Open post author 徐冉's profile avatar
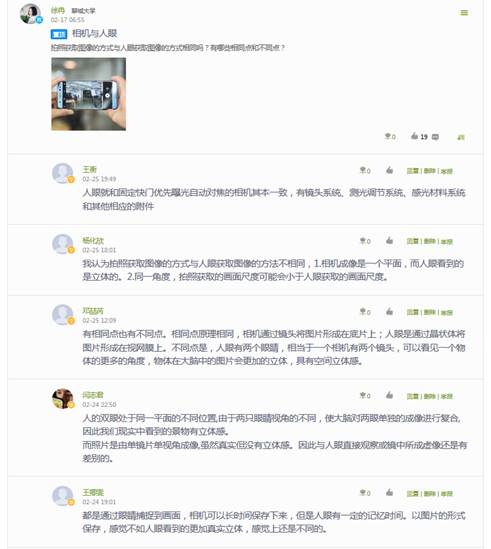The height and width of the screenshot is (549, 491). [30, 14]
